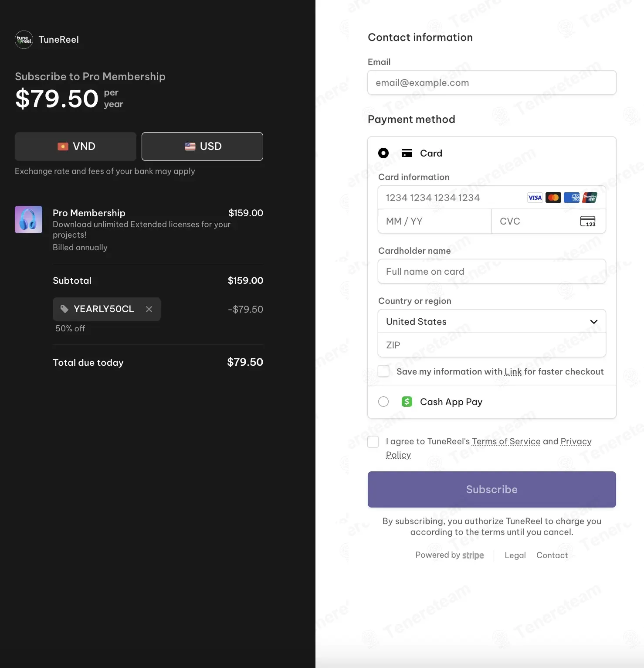
Task: Click the green Cash App icon
Action: [407, 402]
